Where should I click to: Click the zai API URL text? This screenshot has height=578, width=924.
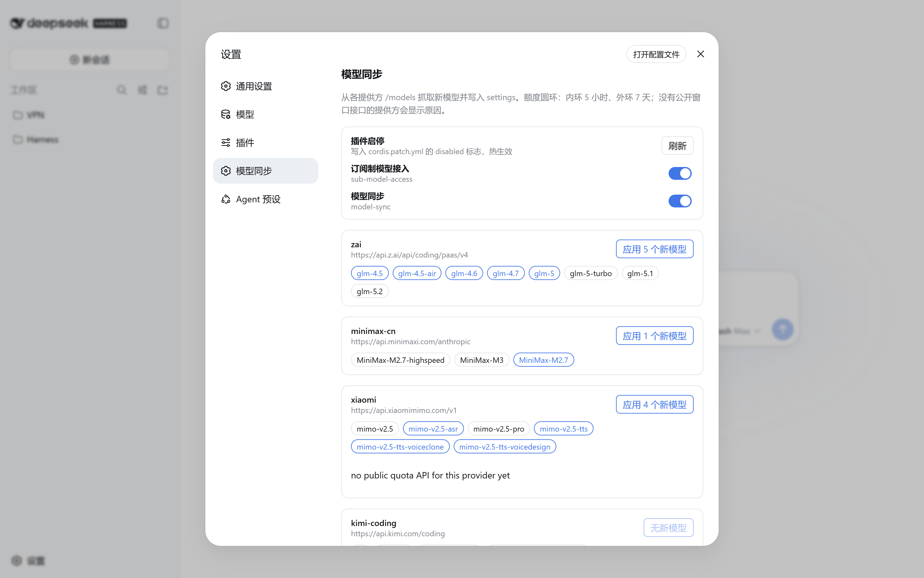tap(409, 255)
